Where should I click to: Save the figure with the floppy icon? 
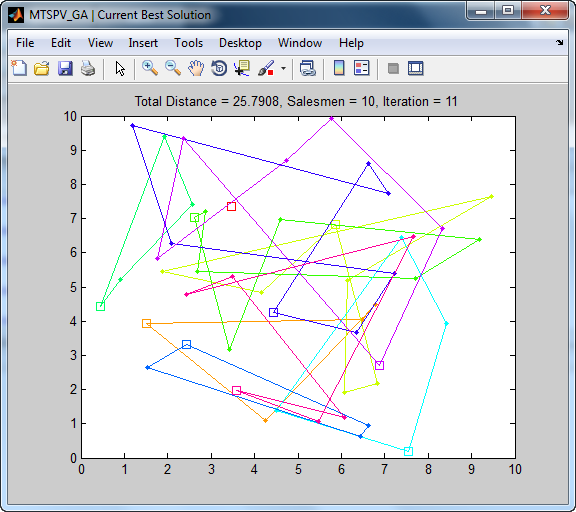[x=65, y=68]
